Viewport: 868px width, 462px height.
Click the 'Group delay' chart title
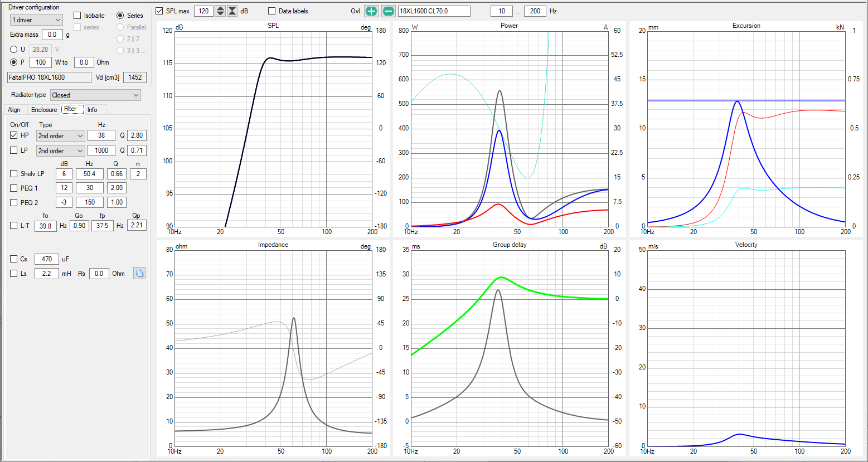click(x=510, y=245)
